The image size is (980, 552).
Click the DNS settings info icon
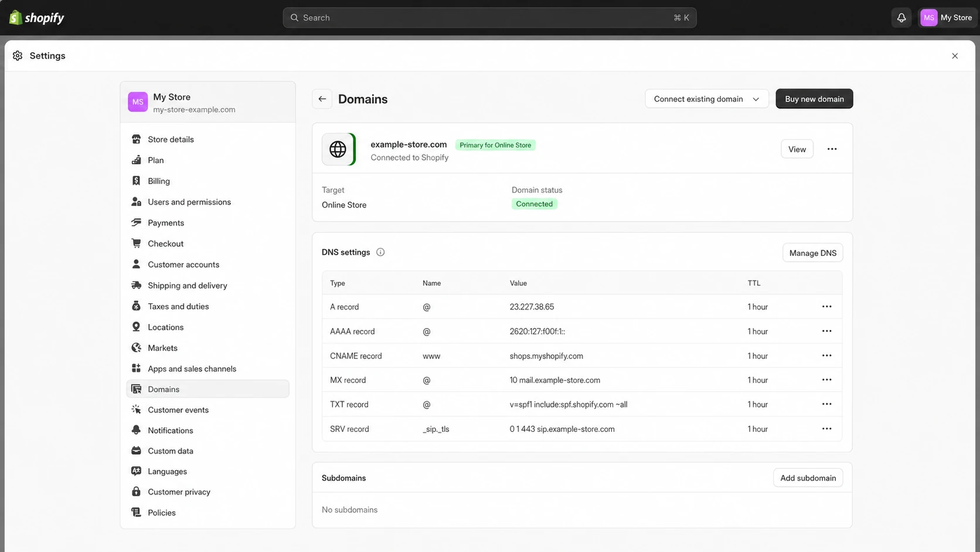pyautogui.click(x=380, y=252)
